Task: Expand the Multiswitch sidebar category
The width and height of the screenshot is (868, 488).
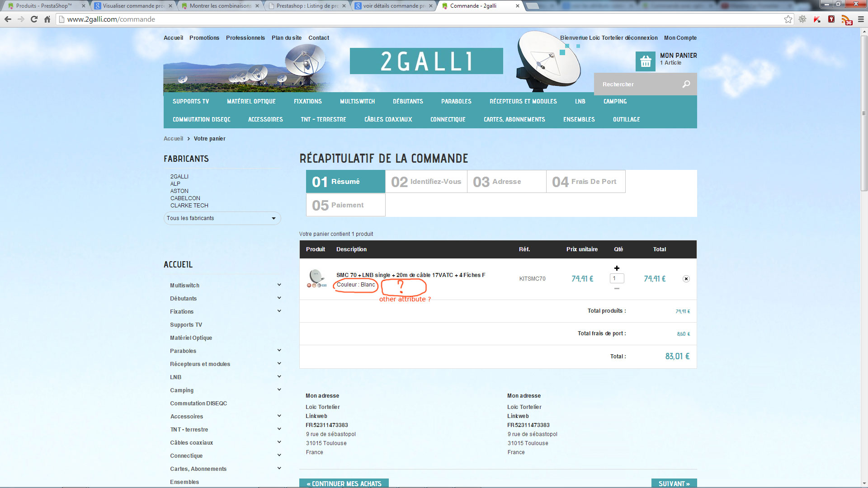Action: pos(279,285)
